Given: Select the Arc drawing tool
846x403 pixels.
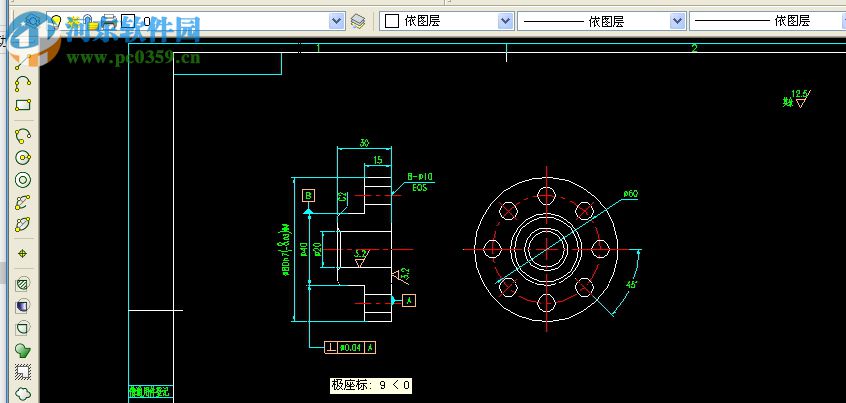Looking at the screenshot, I should point(23,135).
